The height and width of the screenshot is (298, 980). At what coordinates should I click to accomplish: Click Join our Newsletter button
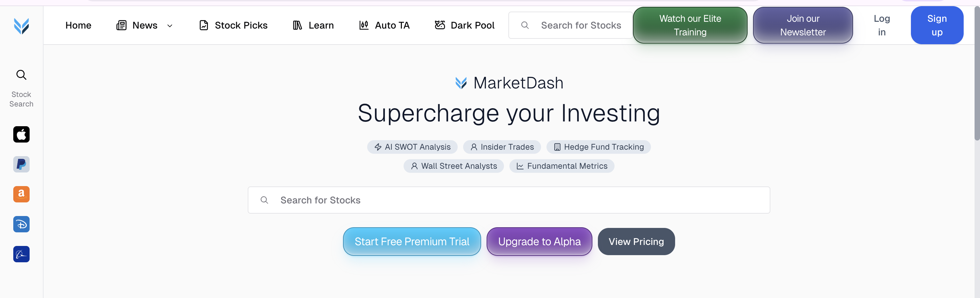pyautogui.click(x=803, y=26)
